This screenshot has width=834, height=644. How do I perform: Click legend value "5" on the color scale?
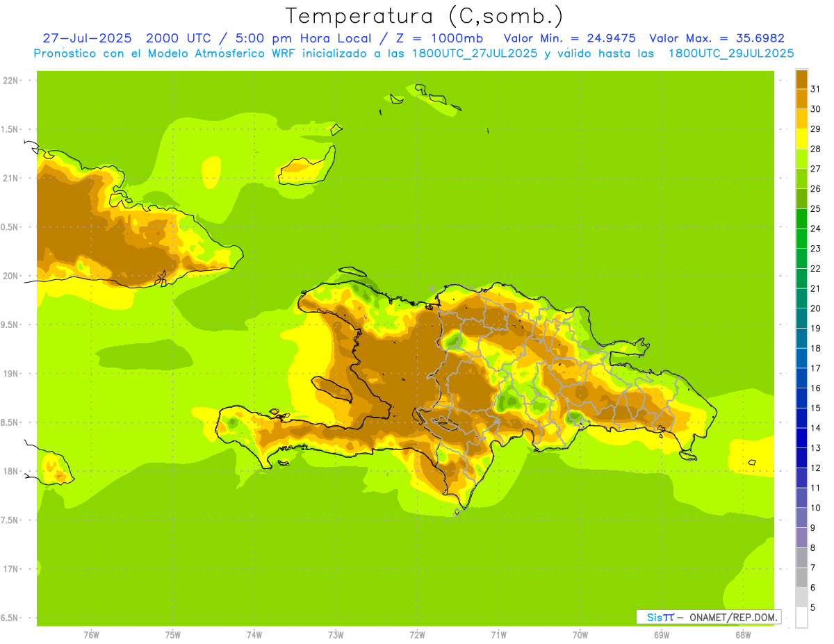pos(812,607)
